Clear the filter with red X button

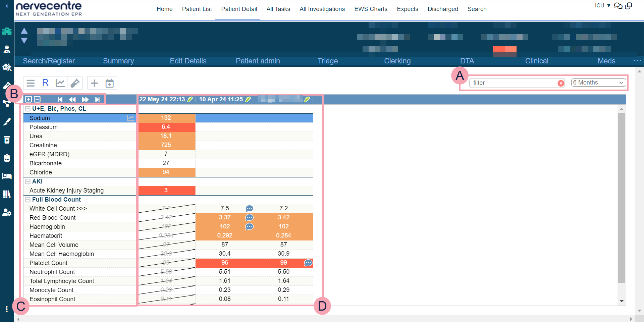coord(560,83)
